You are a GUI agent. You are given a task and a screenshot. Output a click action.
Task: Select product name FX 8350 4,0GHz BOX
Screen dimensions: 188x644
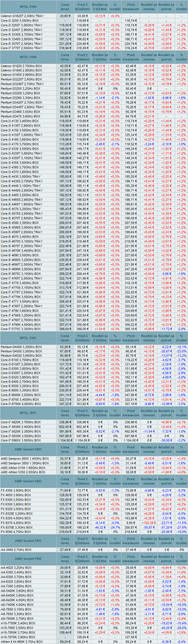coord(16,518)
